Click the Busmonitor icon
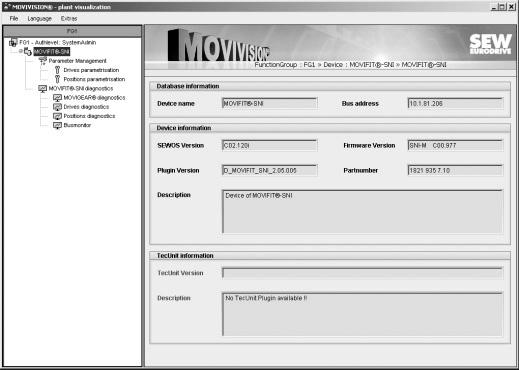 [57, 125]
